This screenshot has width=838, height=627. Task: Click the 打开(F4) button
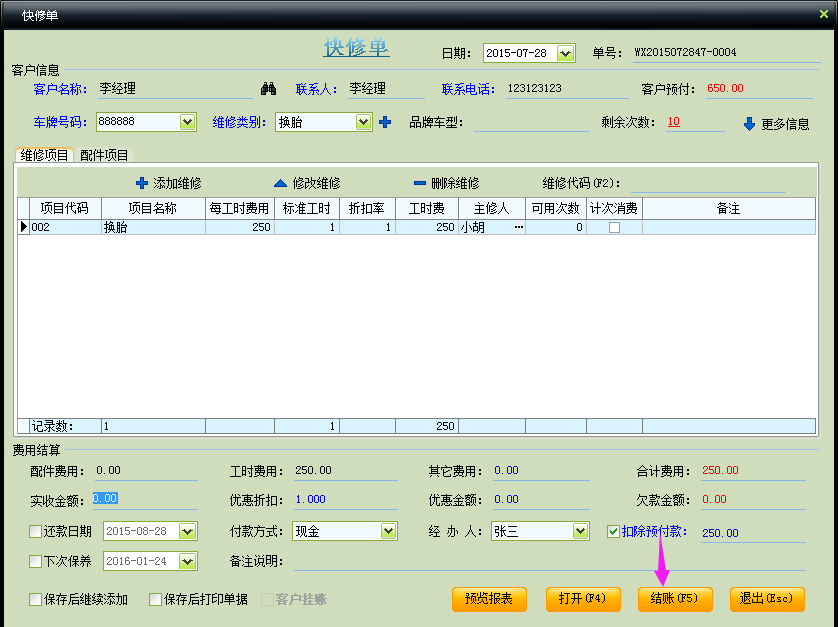pyautogui.click(x=583, y=599)
